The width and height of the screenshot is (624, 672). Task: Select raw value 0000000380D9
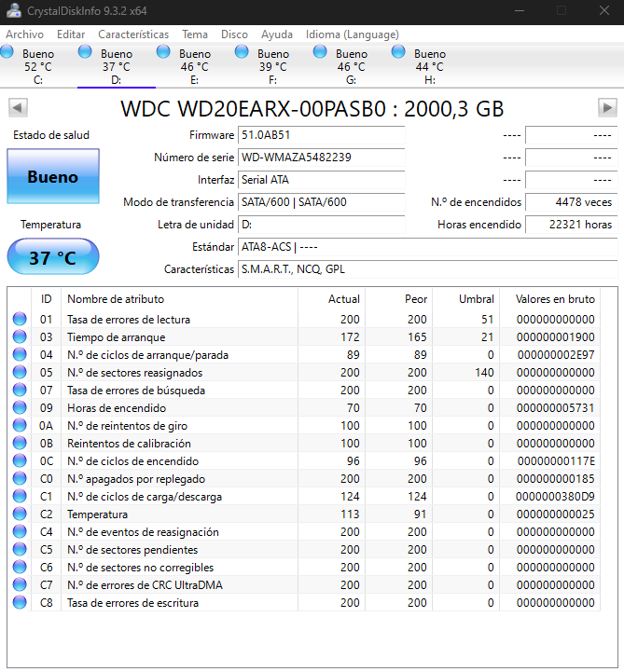(x=555, y=496)
